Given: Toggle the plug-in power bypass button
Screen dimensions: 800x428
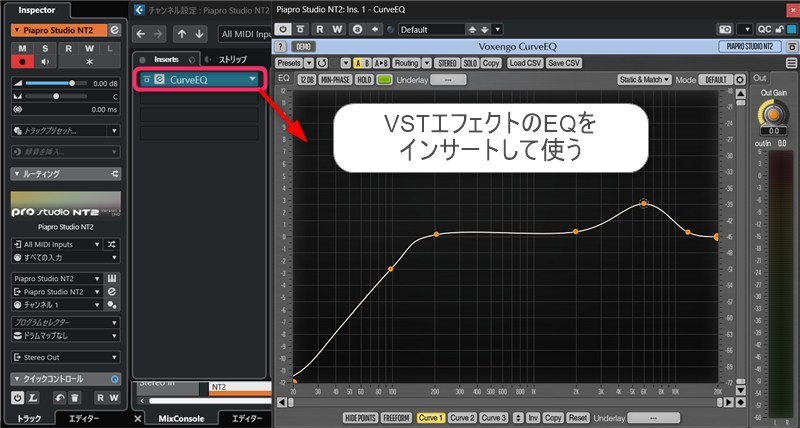Looking at the screenshot, I should [283, 30].
